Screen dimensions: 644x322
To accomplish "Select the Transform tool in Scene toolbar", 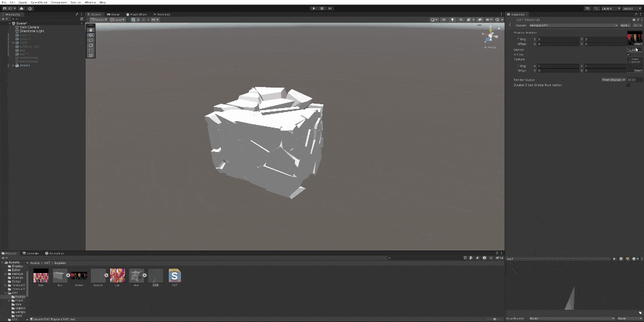I will click(x=91, y=55).
